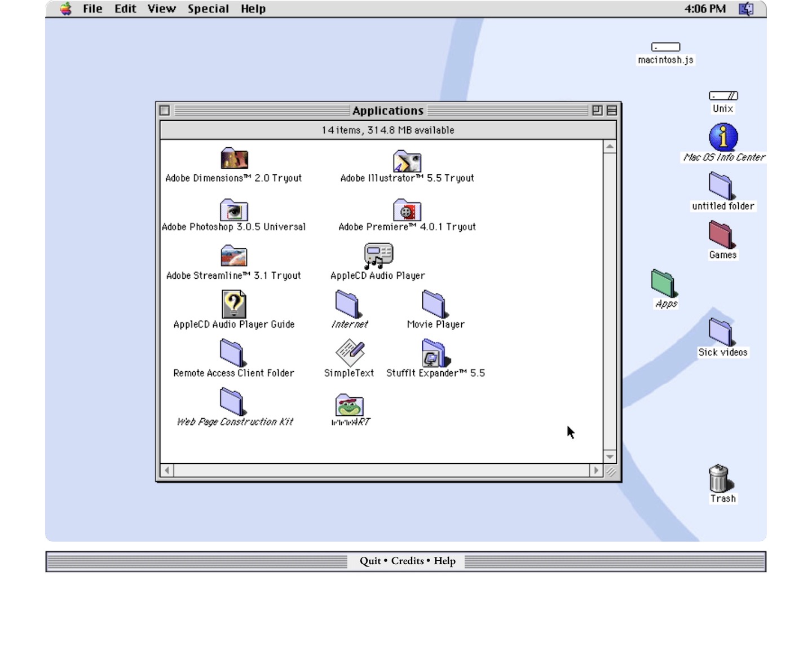Click the '14 items, 314.8 MB available' status text

388,130
